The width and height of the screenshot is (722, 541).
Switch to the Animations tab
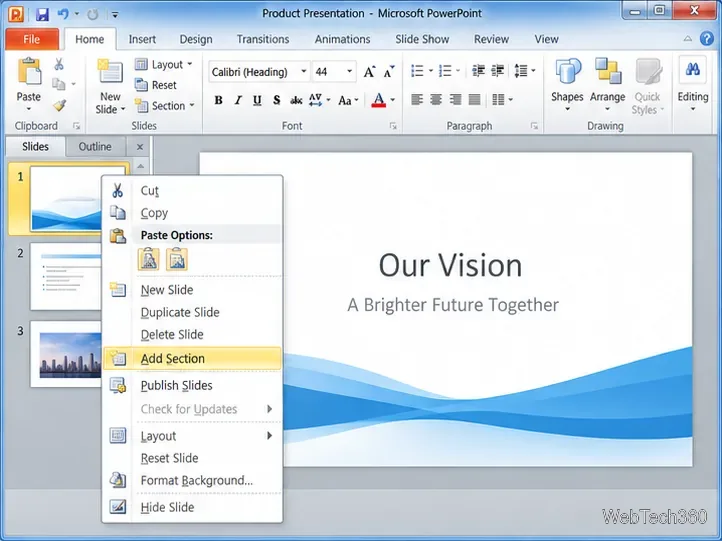(342, 39)
